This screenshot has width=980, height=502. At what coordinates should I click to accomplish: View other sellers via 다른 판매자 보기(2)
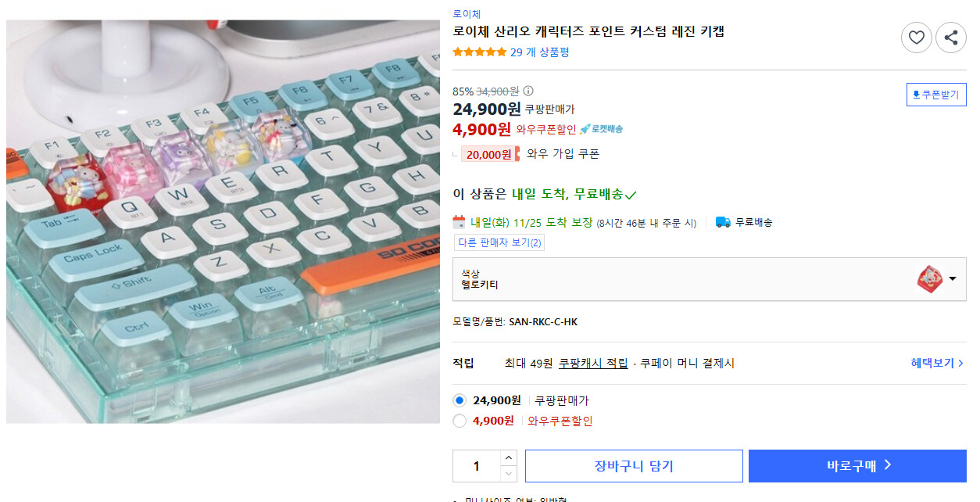pyautogui.click(x=499, y=242)
